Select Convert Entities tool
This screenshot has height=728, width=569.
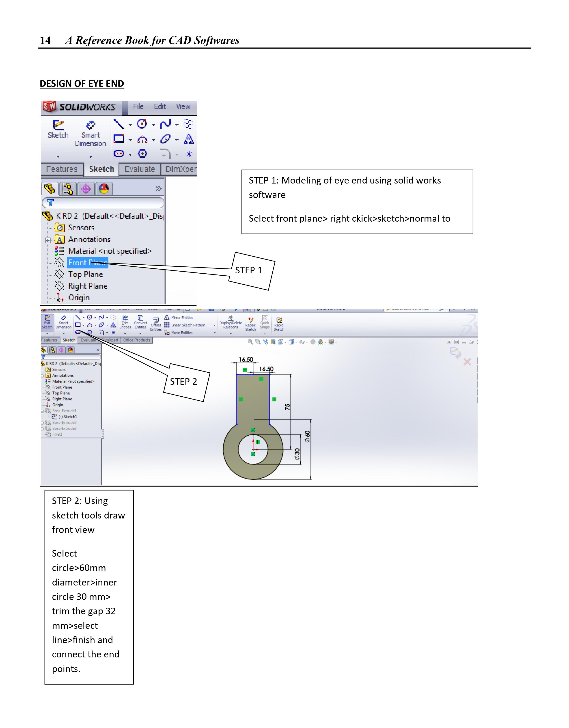point(140,322)
